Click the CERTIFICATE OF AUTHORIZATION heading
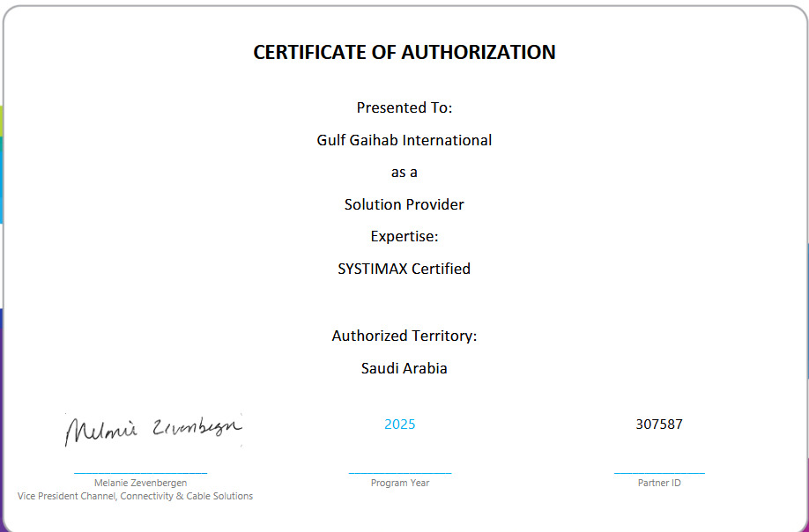This screenshot has width=809, height=532. point(404,52)
